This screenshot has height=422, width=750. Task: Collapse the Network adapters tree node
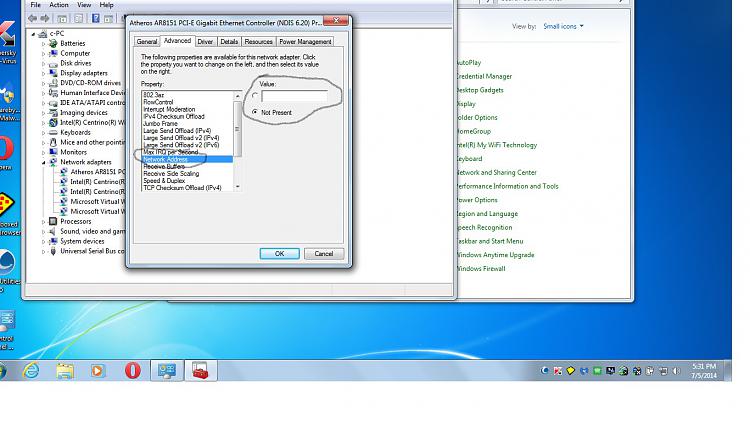44,162
